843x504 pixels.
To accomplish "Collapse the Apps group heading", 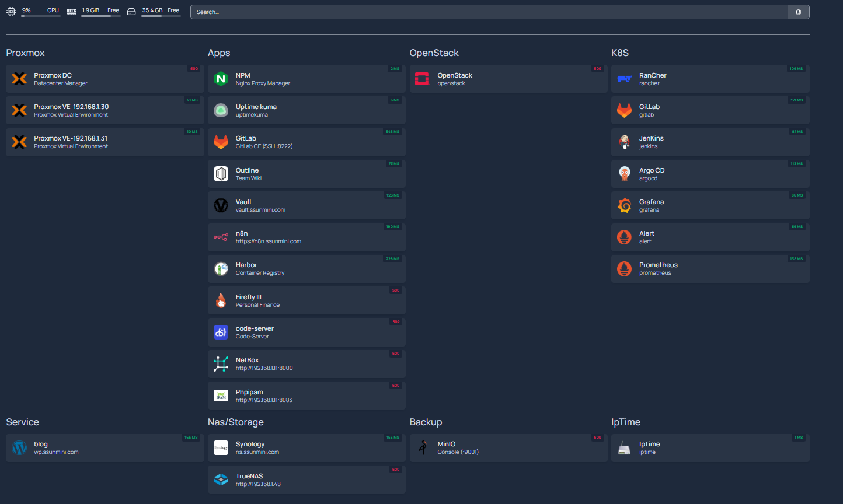I will (x=219, y=53).
